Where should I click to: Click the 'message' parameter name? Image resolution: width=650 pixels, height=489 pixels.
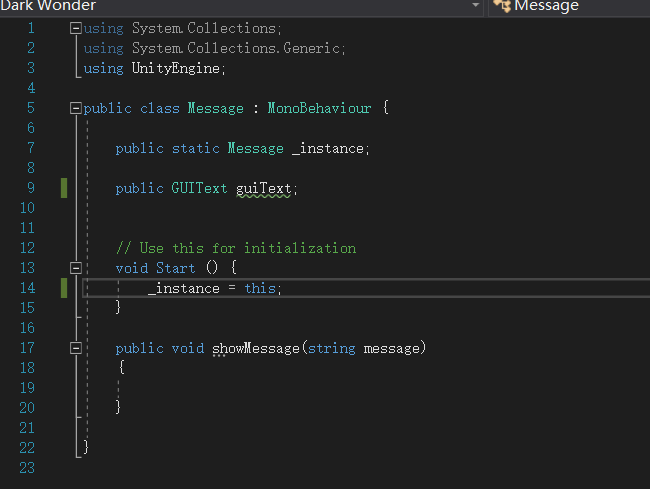391,349
